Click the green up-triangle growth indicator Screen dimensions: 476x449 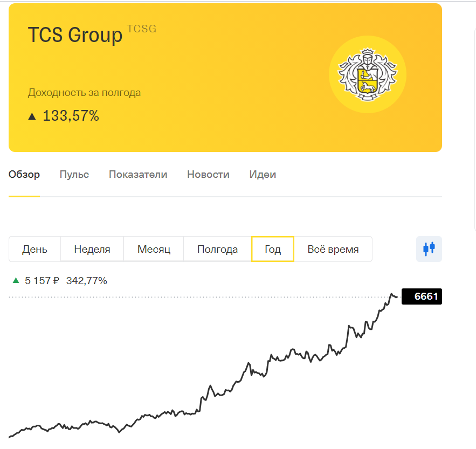click(16, 280)
